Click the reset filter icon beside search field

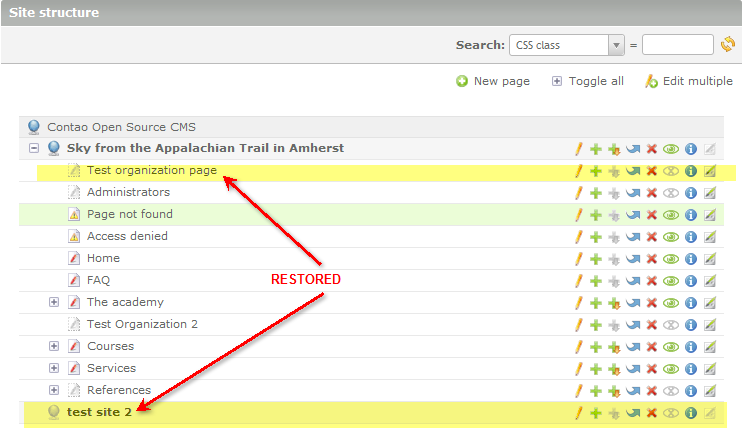click(x=727, y=44)
